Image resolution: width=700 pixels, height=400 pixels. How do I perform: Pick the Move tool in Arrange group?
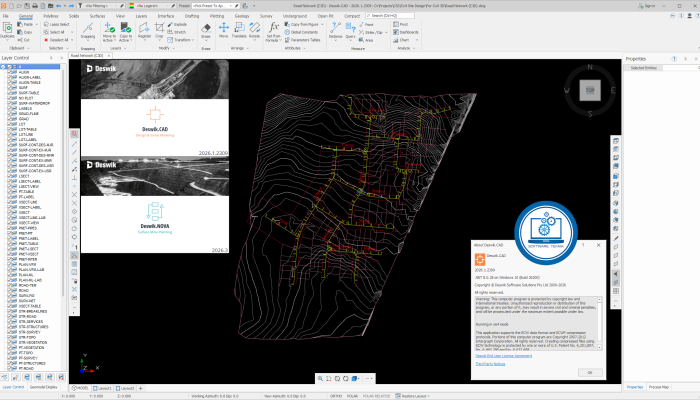click(x=224, y=31)
